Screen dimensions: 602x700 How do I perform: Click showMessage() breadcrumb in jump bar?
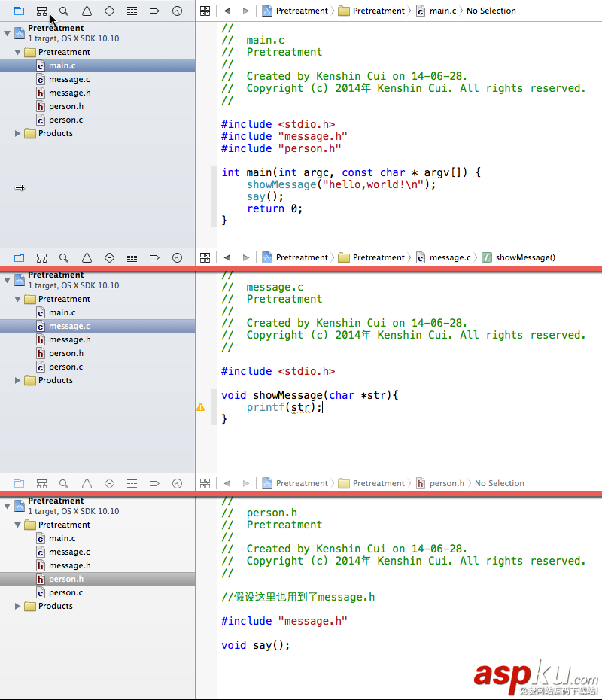tap(518, 257)
